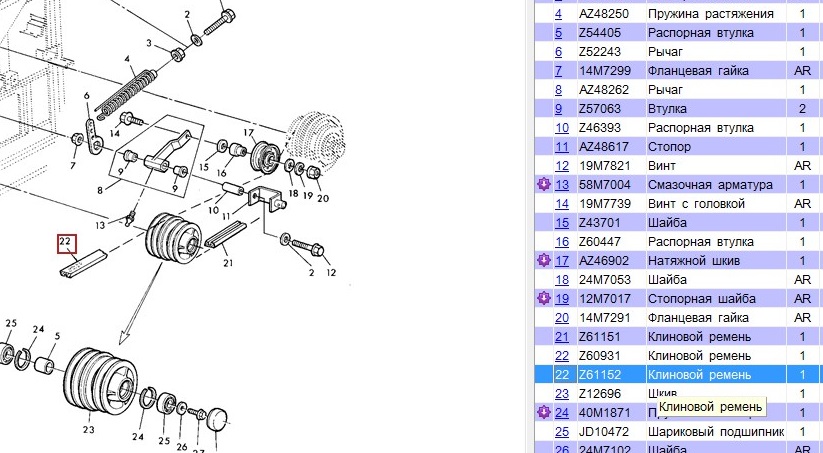Open item link 16 for Z60447
Viewport: 823px width, 453px height.
[561, 242]
